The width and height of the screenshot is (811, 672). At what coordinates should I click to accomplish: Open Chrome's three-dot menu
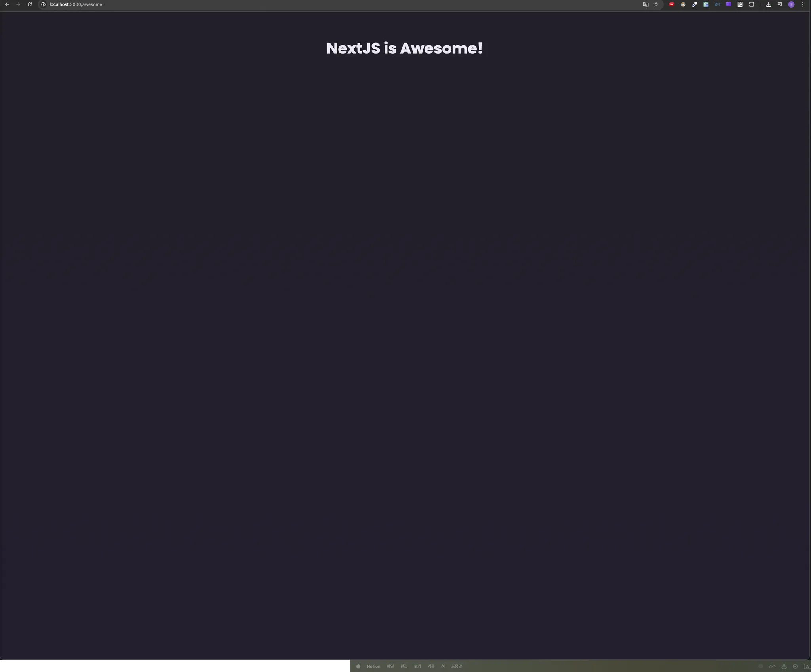803,4
